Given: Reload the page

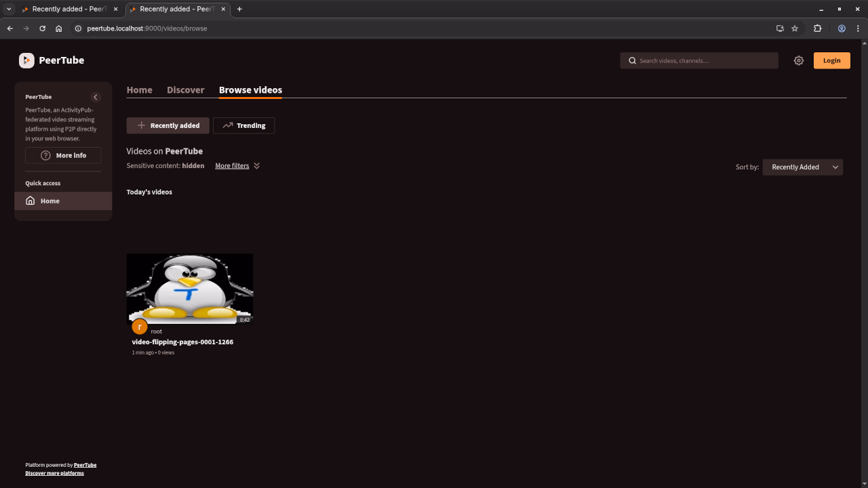Looking at the screenshot, I should point(42,28).
